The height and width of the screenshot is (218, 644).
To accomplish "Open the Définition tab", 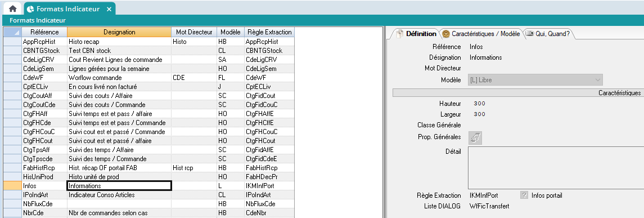I will pos(416,34).
